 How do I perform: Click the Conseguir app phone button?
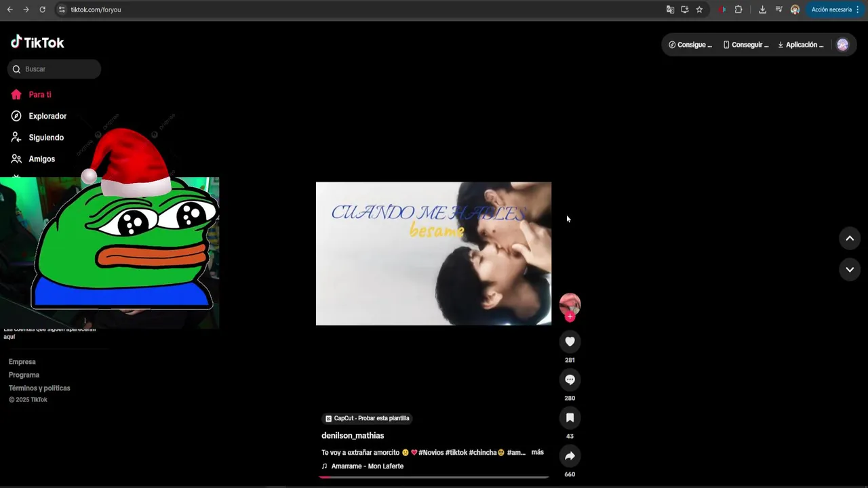[x=746, y=45]
